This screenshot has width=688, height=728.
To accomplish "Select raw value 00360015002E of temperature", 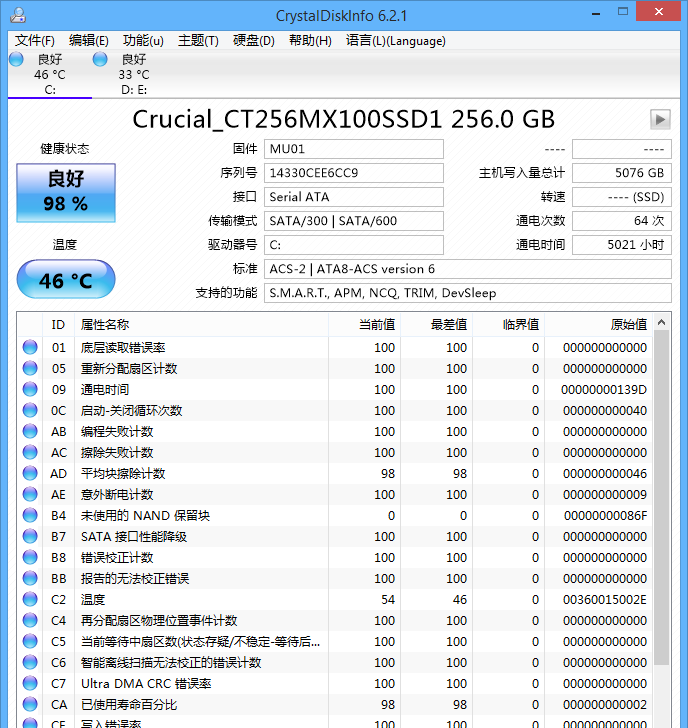I will coord(604,599).
